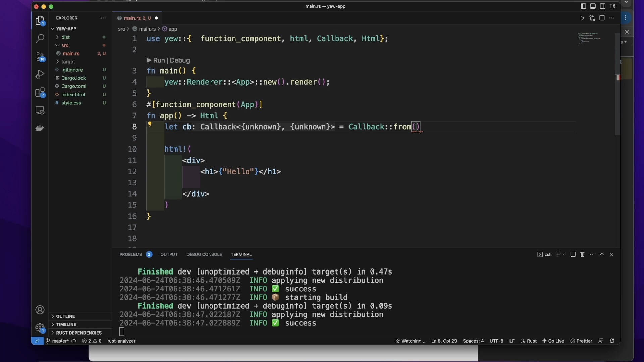The width and height of the screenshot is (644, 362).
Task: Click the Debug code lens link
Action: pyautogui.click(x=180, y=61)
